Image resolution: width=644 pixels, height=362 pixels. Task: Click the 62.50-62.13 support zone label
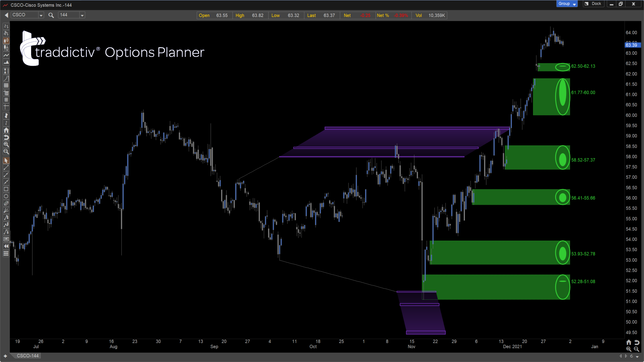click(583, 66)
